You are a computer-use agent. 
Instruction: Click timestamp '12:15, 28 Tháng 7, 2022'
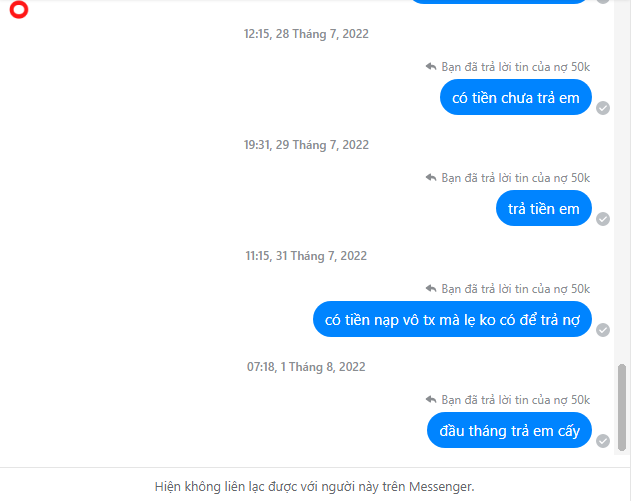coord(306,34)
